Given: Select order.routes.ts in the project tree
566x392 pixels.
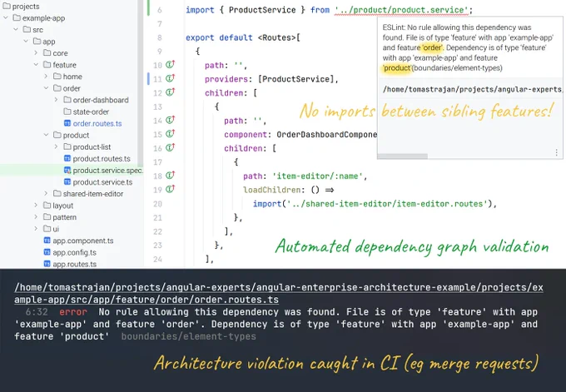Looking at the screenshot, I should click(97, 123).
